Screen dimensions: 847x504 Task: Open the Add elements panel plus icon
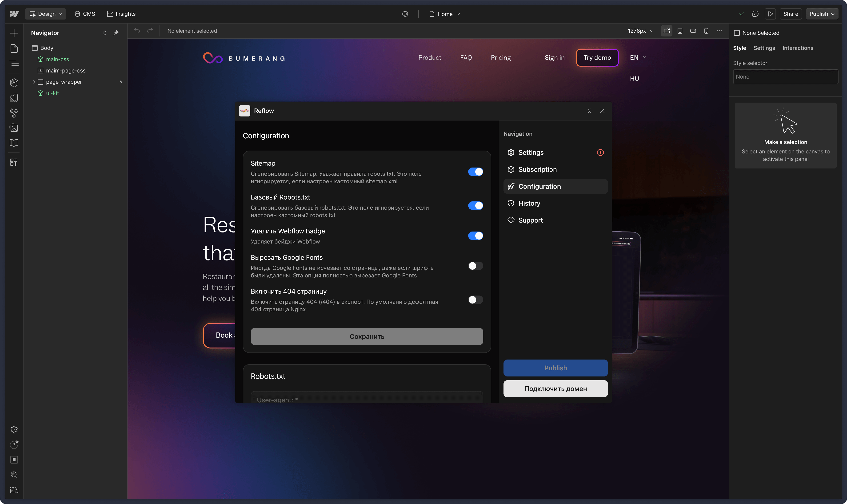click(14, 33)
